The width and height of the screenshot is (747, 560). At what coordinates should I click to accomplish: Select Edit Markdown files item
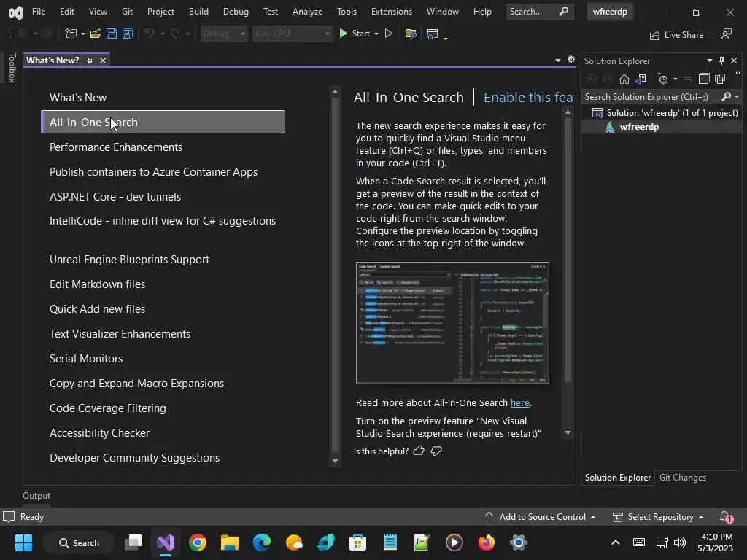coord(97,284)
